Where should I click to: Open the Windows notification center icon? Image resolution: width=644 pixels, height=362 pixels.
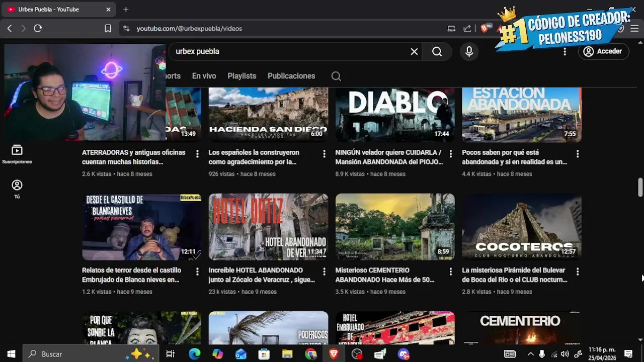tap(628, 354)
